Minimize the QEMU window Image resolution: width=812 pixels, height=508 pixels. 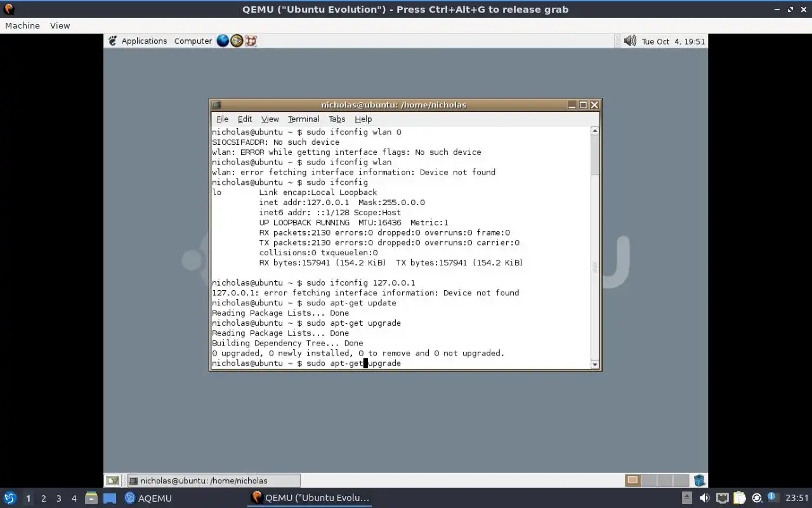777,10
